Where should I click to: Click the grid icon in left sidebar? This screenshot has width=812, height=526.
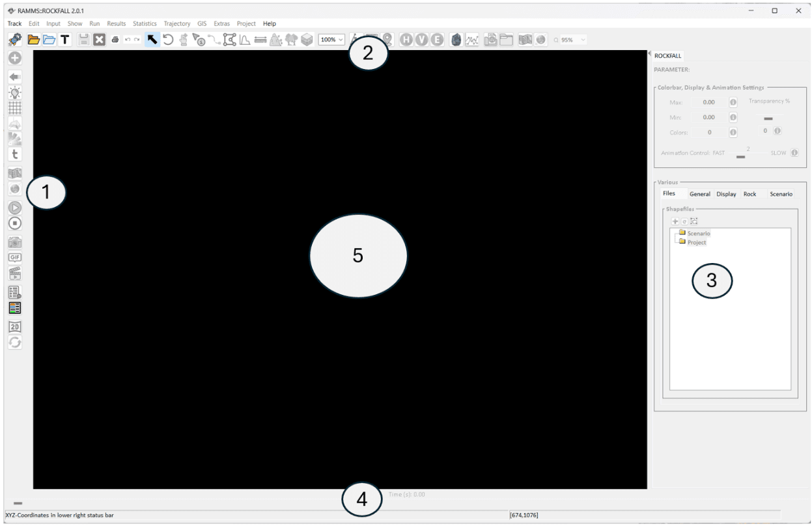(14, 107)
